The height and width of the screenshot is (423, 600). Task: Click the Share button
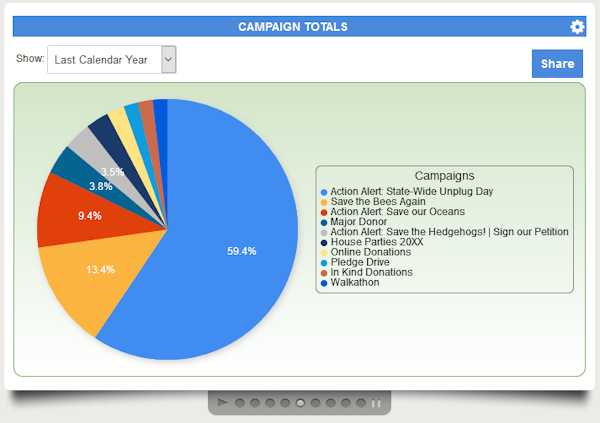[x=556, y=64]
